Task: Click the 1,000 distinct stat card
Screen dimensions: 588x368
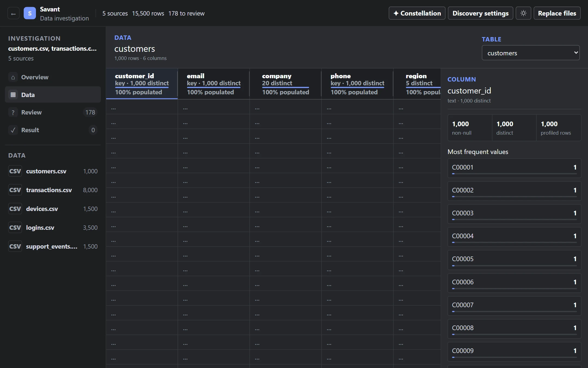Action: click(x=514, y=128)
